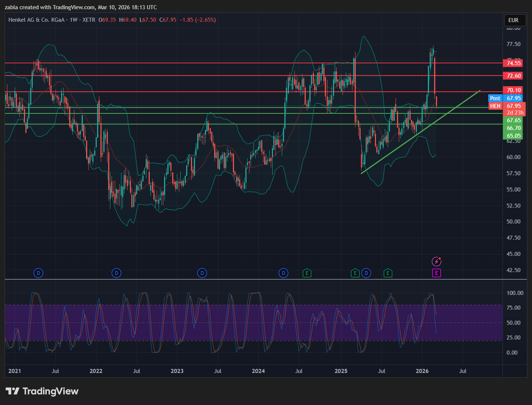Click the dividend D marker in 2025
This screenshot has height=405, width=532.
366,273
